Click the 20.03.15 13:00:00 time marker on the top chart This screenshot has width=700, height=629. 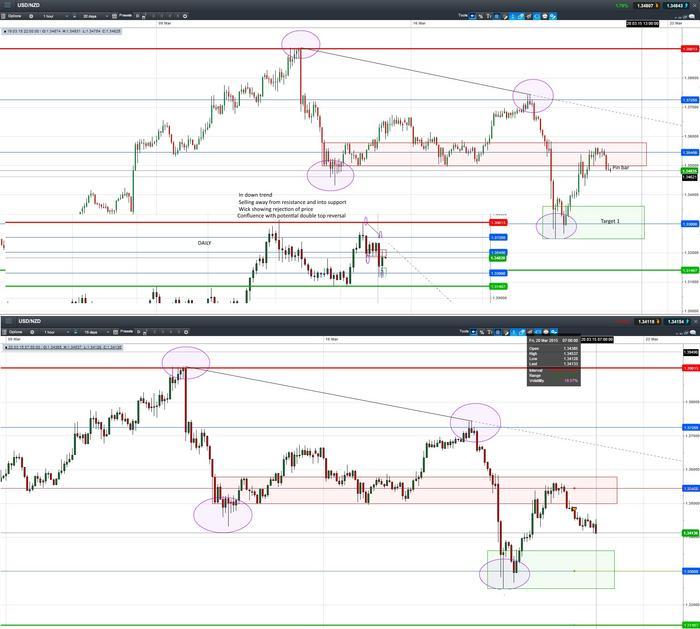click(642, 23)
